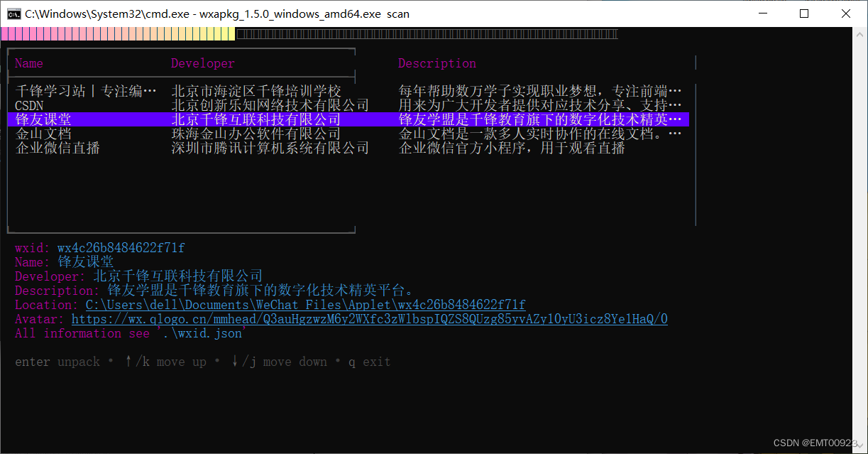Maximize the cmd window

803,13
